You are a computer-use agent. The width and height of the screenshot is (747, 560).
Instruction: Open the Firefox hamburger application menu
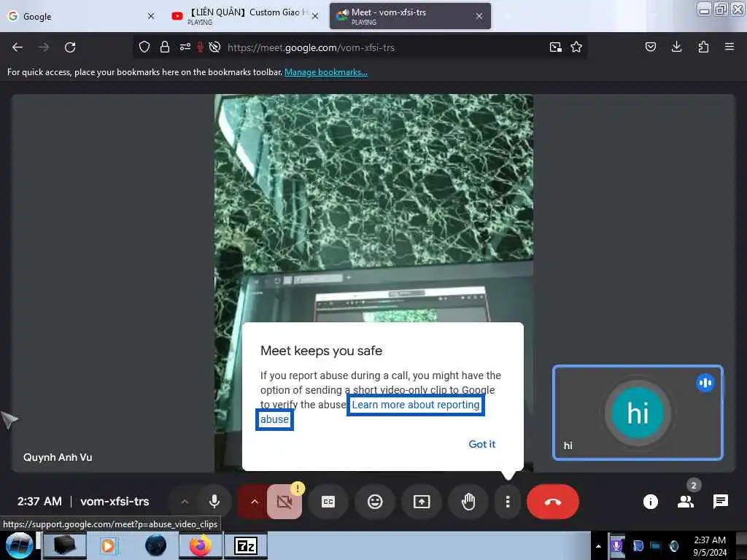coord(729,47)
